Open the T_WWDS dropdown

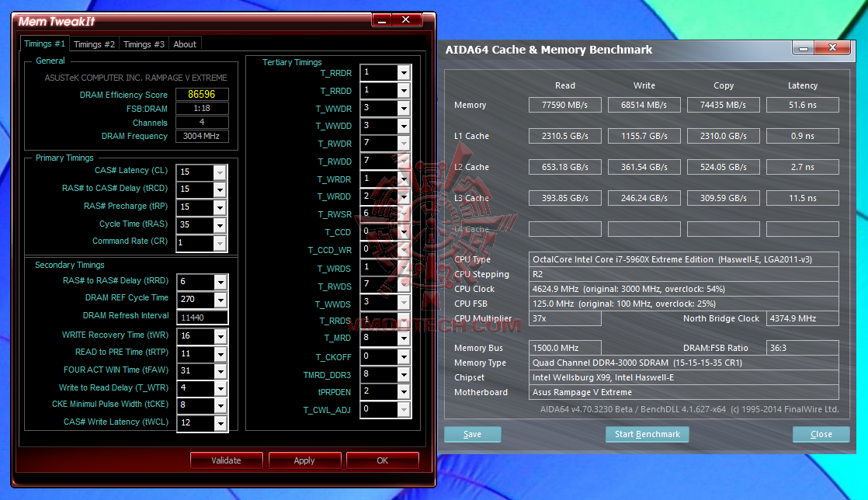click(404, 303)
